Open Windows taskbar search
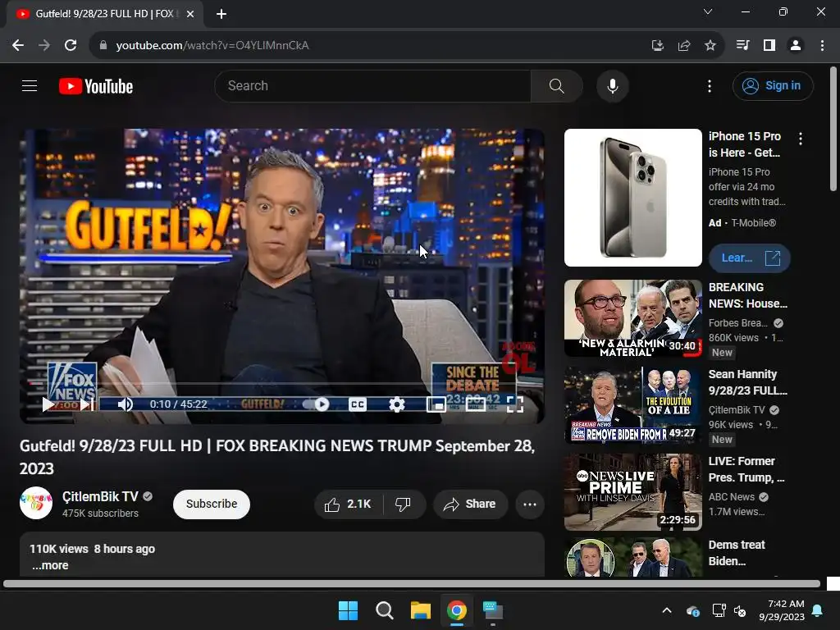This screenshot has height=630, width=840. (x=385, y=610)
